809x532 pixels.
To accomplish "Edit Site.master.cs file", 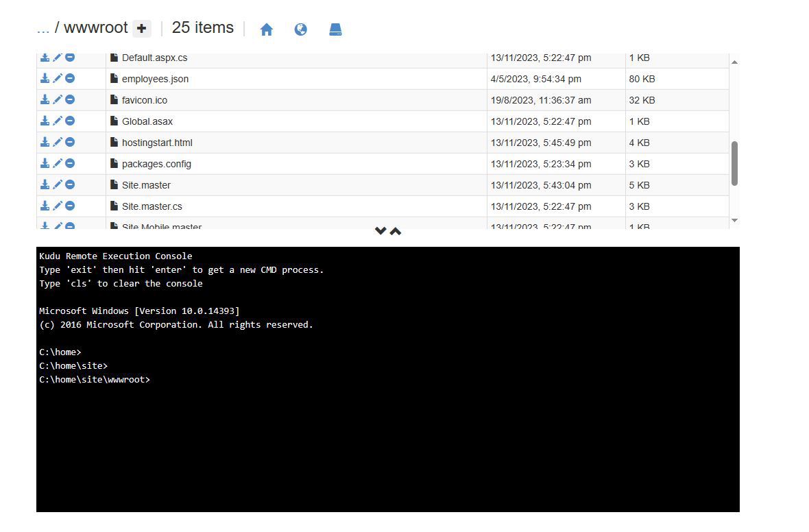I will [x=58, y=206].
